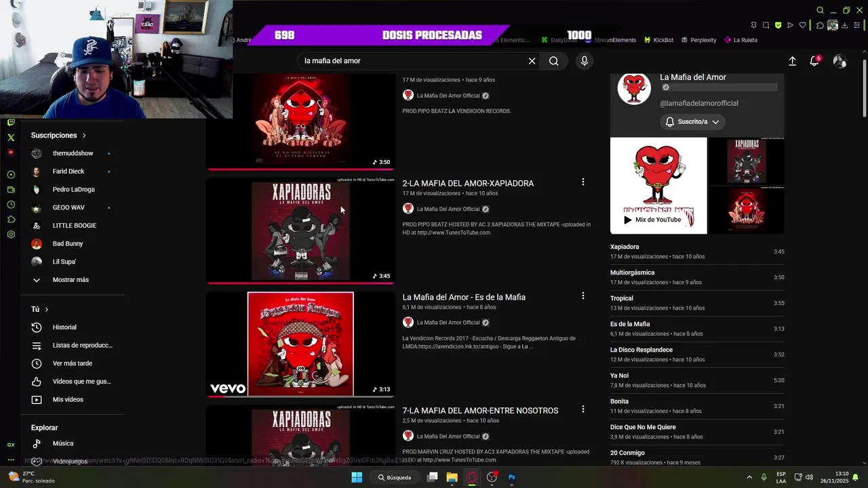Open the KickBot bookmark
Viewport: 868px width, 488px height.
point(658,40)
